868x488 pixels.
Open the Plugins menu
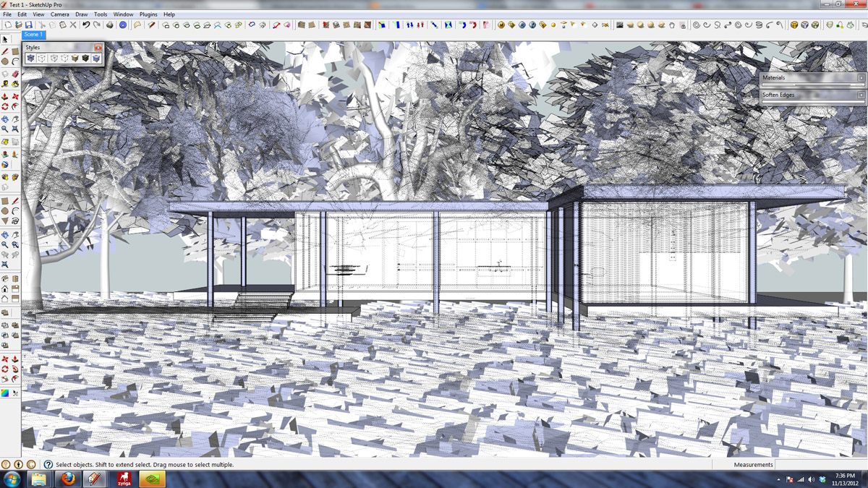148,14
